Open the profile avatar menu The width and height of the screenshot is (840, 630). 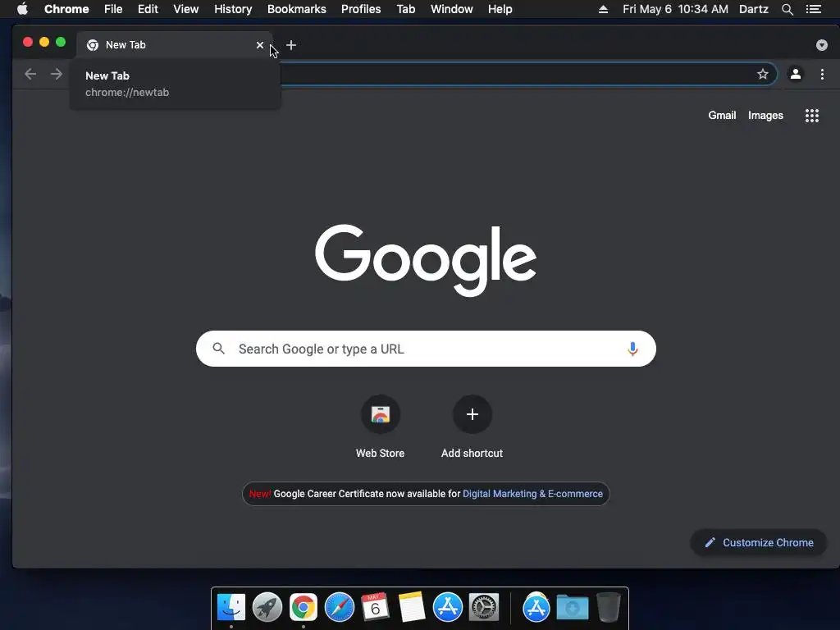(x=796, y=74)
